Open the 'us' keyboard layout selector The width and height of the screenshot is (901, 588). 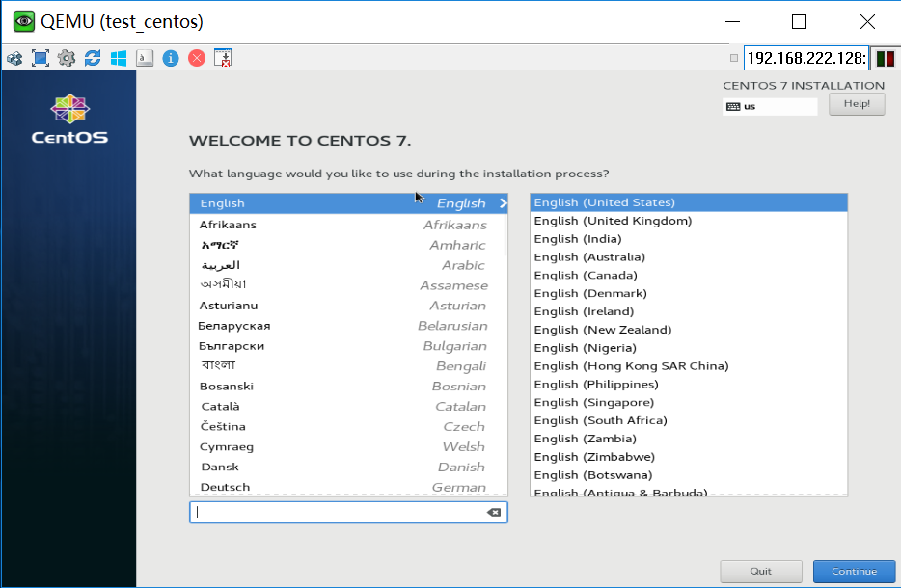(x=769, y=106)
